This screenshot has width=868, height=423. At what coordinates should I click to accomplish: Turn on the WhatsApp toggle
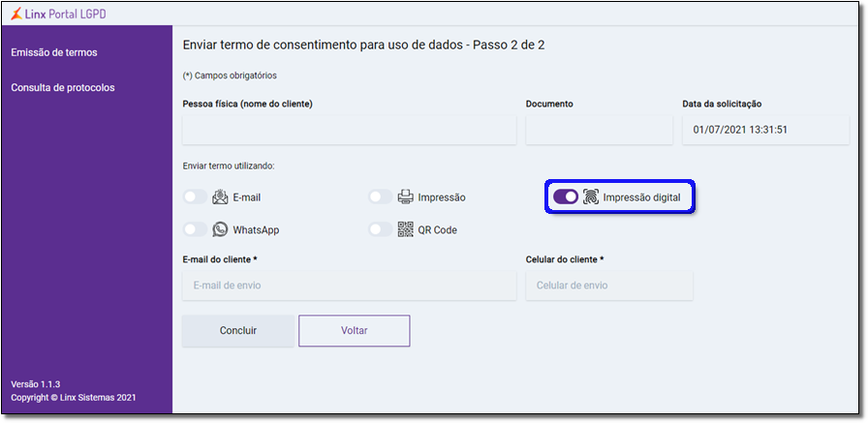coord(196,229)
